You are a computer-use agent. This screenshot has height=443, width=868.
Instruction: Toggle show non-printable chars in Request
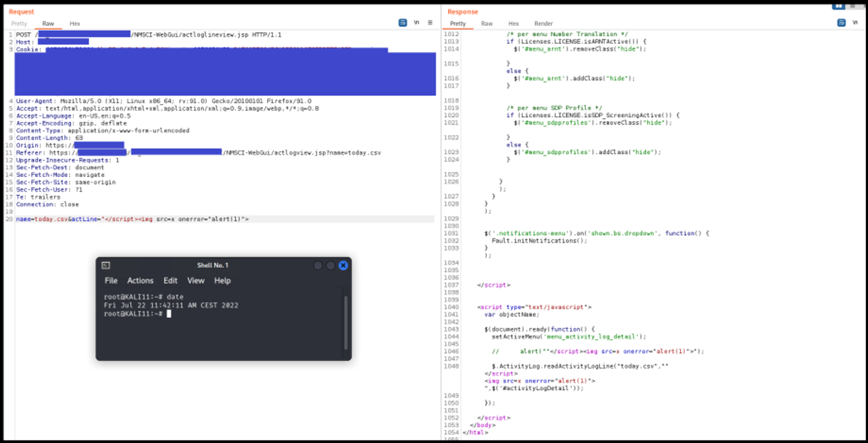[x=417, y=23]
